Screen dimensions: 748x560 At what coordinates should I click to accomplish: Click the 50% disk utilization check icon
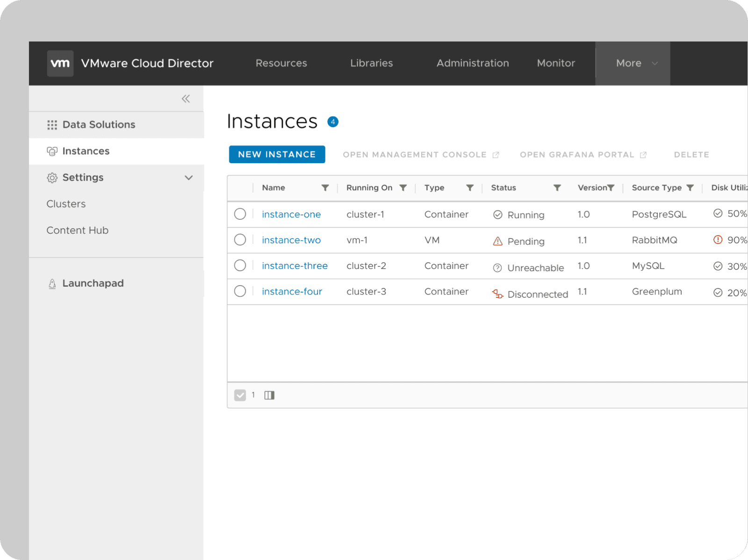point(718,214)
